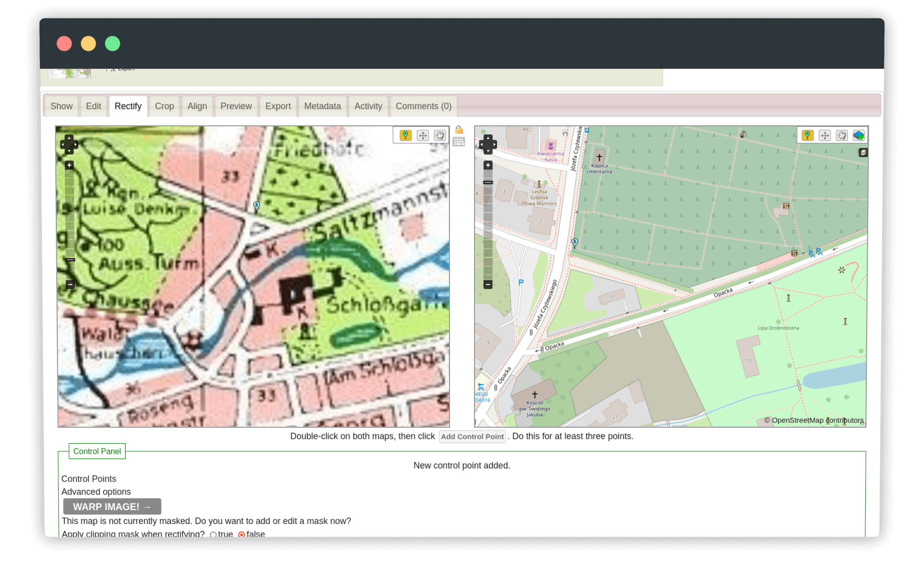Click zoom slider handle on right map
The width and height of the screenshot is (924, 578).
click(x=488, y=183)
